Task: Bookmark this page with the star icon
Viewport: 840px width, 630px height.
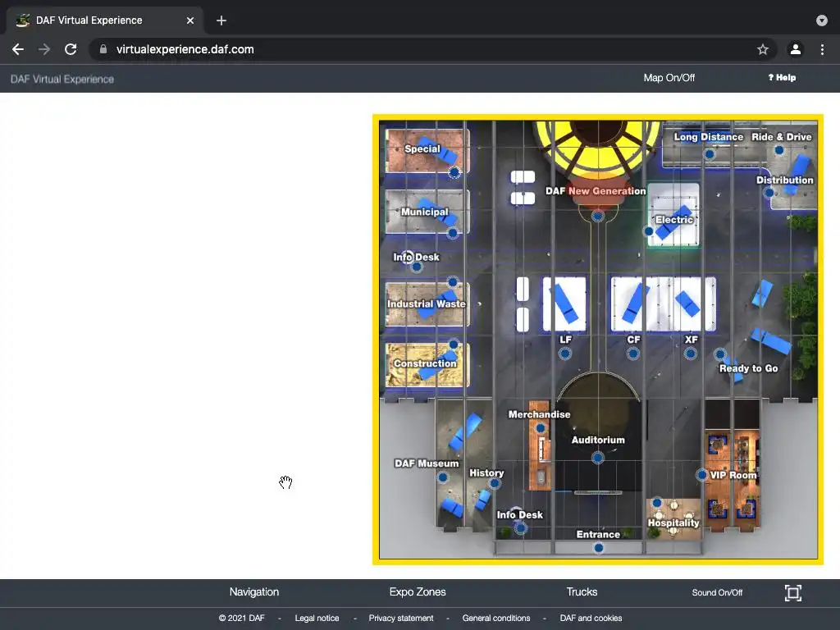Action: [763, 49]
